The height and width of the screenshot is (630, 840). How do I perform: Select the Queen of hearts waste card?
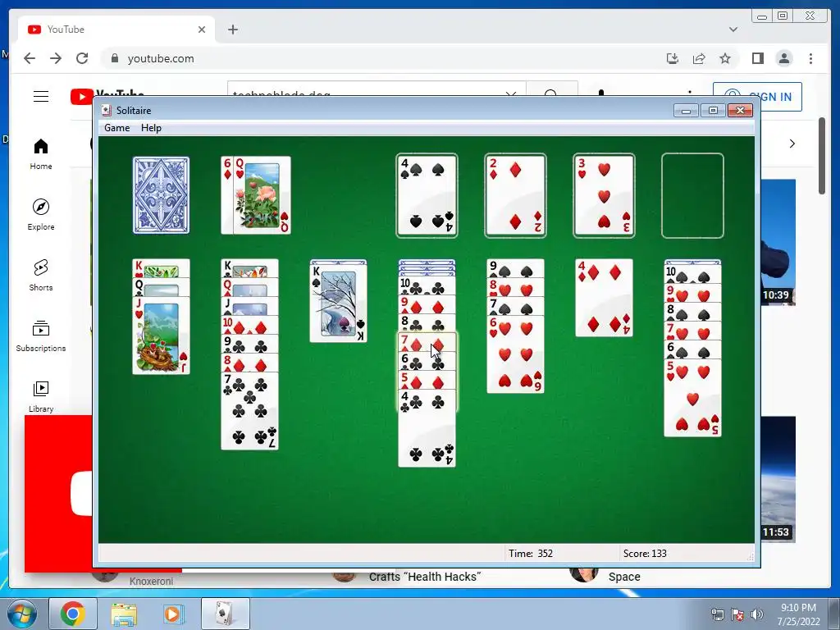262,195
